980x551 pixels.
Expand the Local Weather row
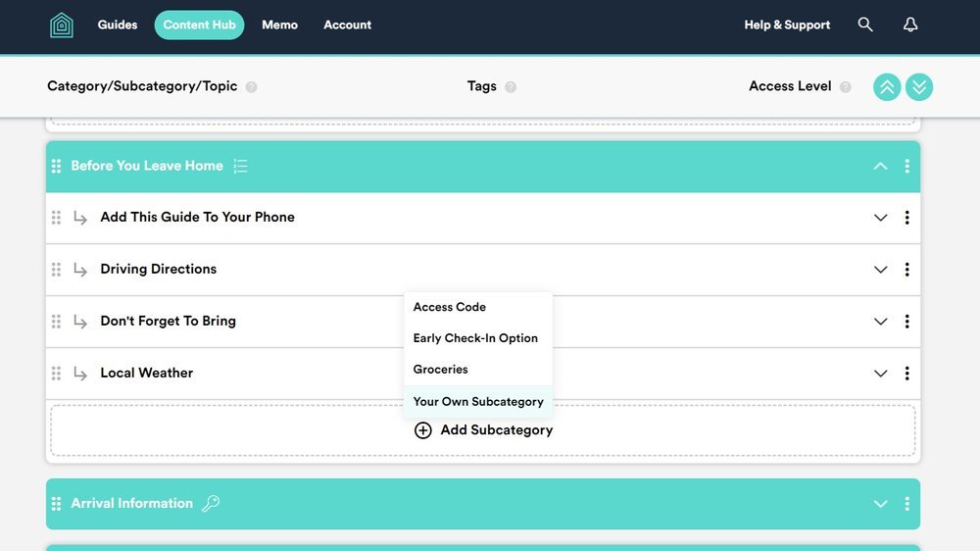880,374
